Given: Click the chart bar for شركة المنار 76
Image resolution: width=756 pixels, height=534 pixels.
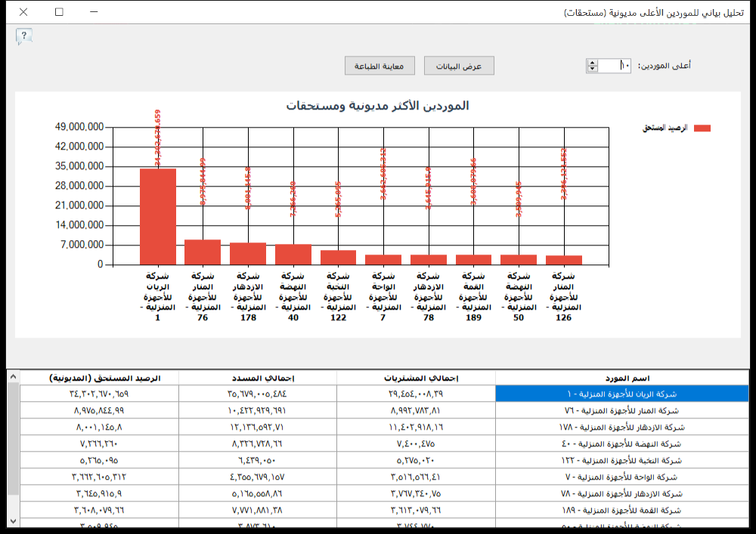Looking at the screenshot, I should 203,252.
